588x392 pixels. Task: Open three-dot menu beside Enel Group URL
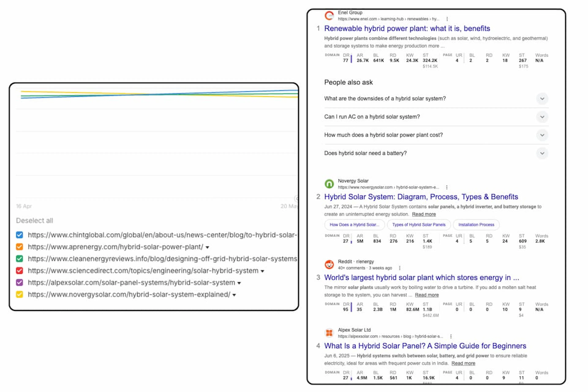(447, 19)
